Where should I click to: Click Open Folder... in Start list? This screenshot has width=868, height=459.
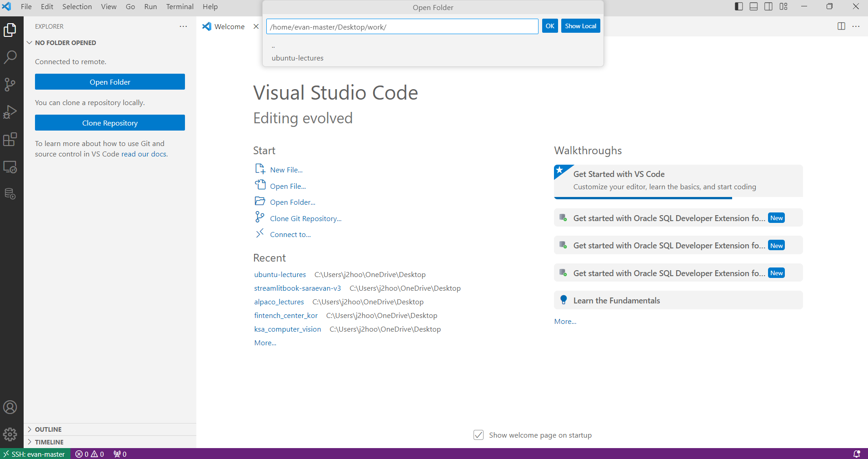[x=293, y=202]
